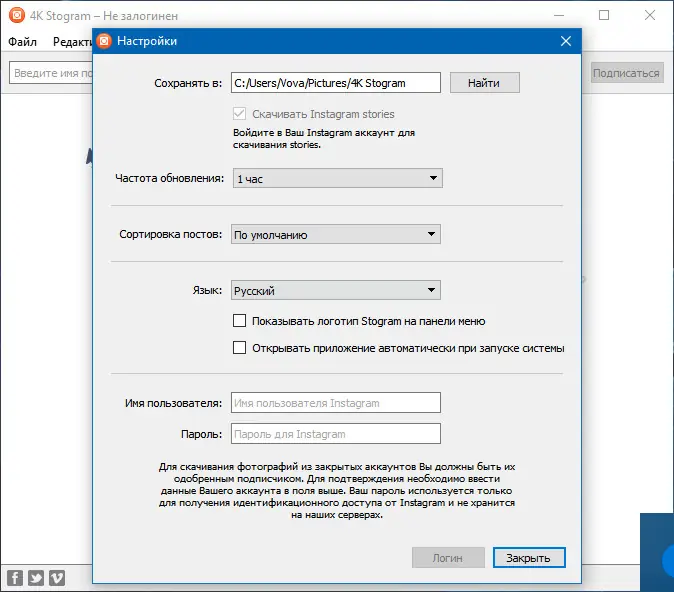The width and height of the screenshot is (674, 592).
Task: Click the Настройки dialog title text
Action: click(147, 41)
